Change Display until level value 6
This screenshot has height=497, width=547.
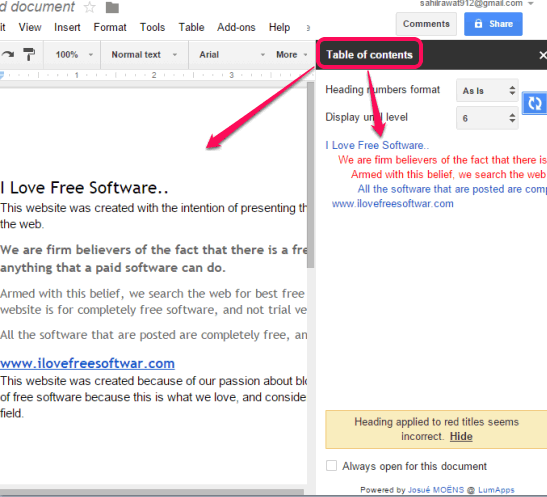click(487, 118)
